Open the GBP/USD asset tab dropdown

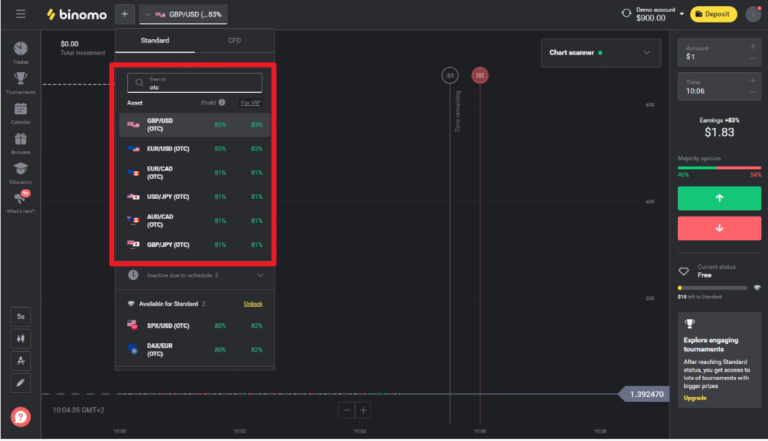tap(183, 14)
